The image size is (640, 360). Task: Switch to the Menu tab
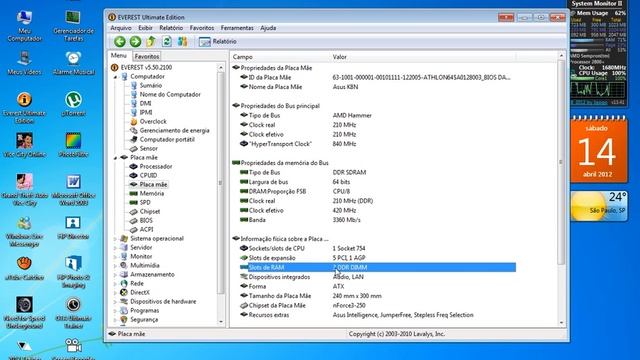point(119,56)
